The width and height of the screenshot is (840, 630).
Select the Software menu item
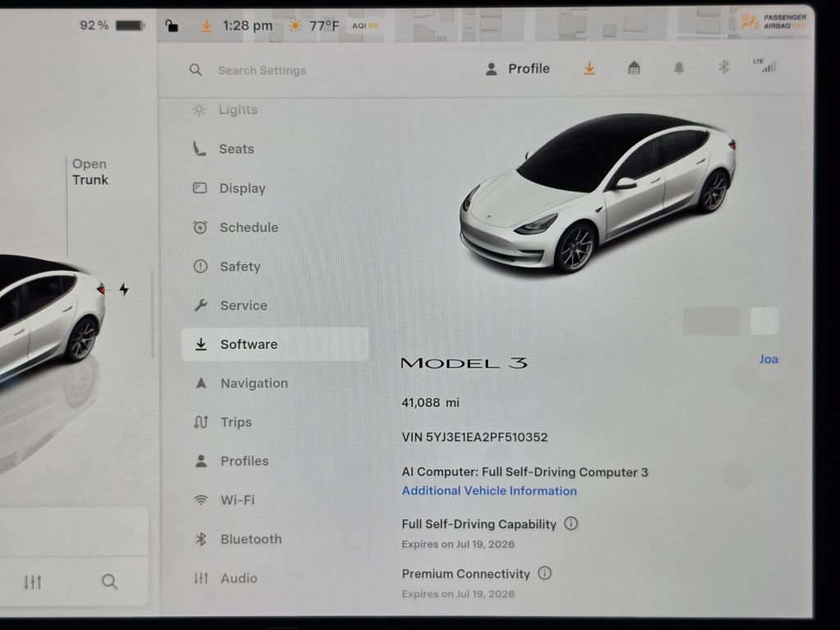click(x=275, y=344)
